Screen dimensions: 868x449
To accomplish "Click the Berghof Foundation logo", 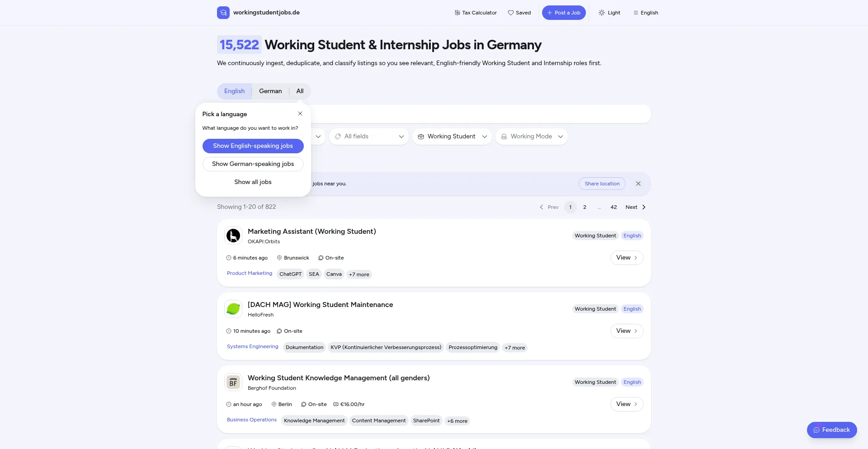I will pos(233,382).
